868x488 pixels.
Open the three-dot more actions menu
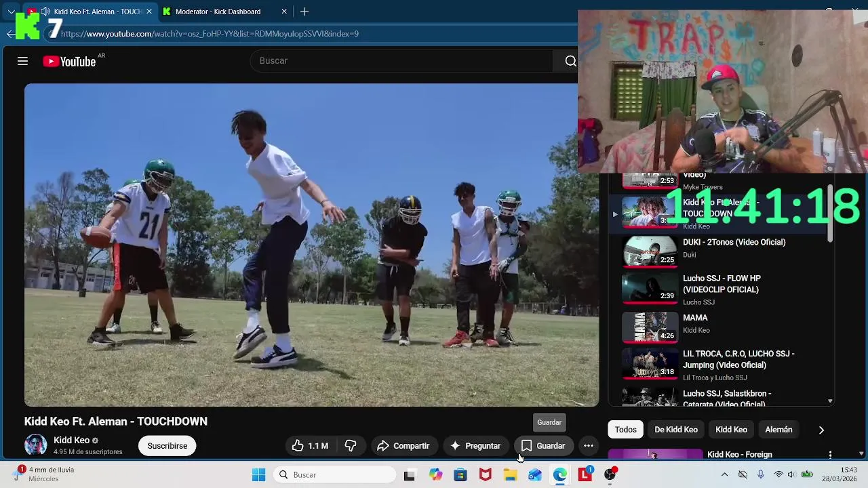coord(589,446)
